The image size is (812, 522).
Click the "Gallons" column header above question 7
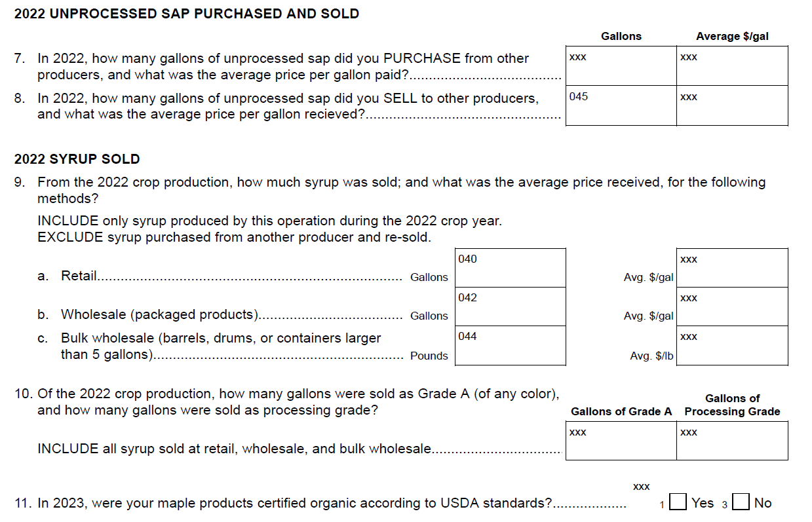coord(621,37)
